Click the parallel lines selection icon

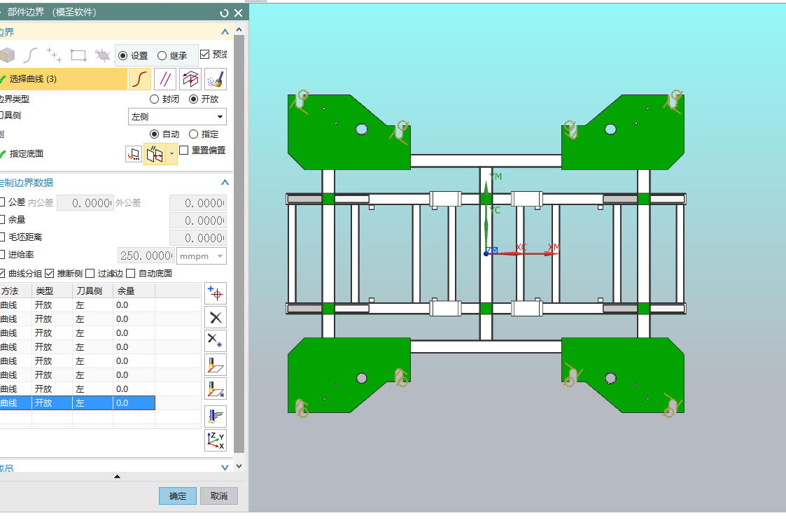(x=165, y=79)
